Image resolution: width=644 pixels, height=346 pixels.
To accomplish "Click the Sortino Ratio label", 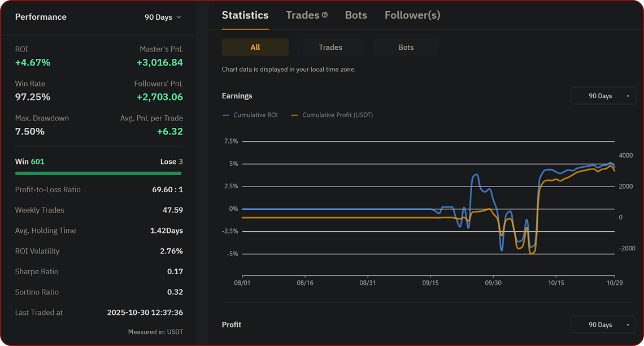I will [x=37, y=292].
